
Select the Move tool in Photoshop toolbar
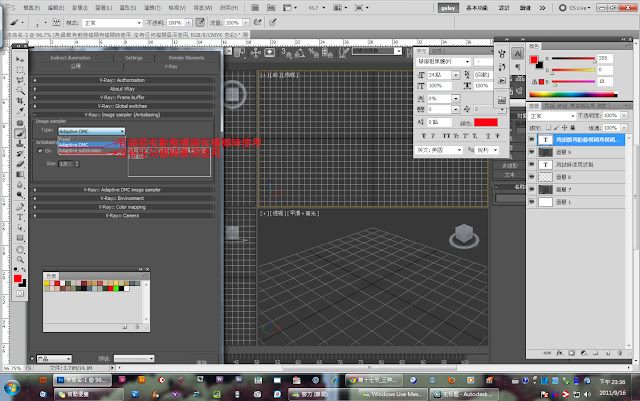[20, 60]
